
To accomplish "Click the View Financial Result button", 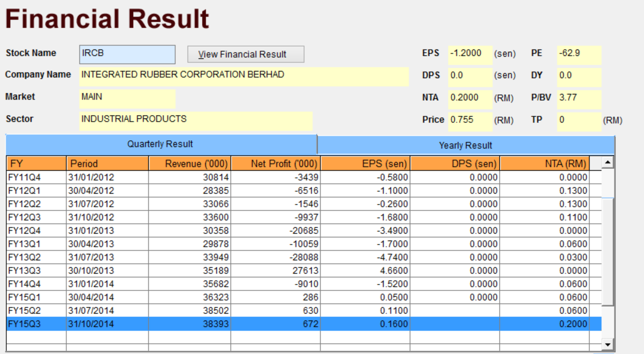I will tap(245, 54).
